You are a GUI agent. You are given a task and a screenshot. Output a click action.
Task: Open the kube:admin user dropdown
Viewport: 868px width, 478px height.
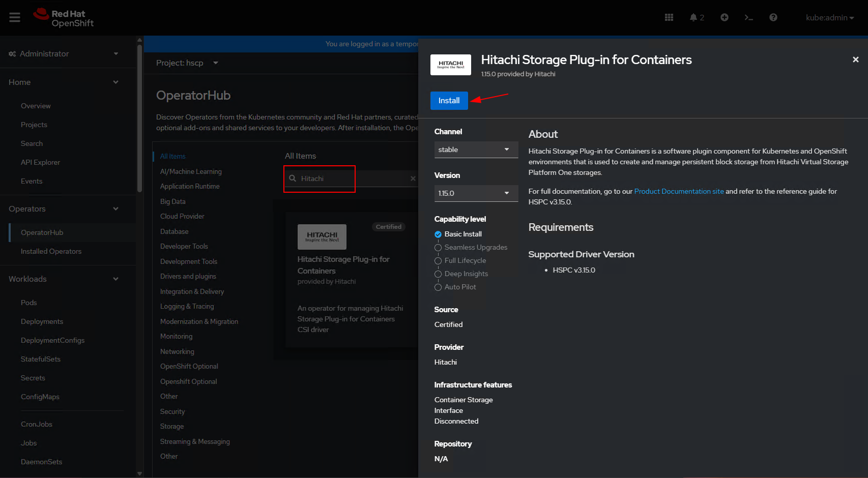[x=830, y=18]
